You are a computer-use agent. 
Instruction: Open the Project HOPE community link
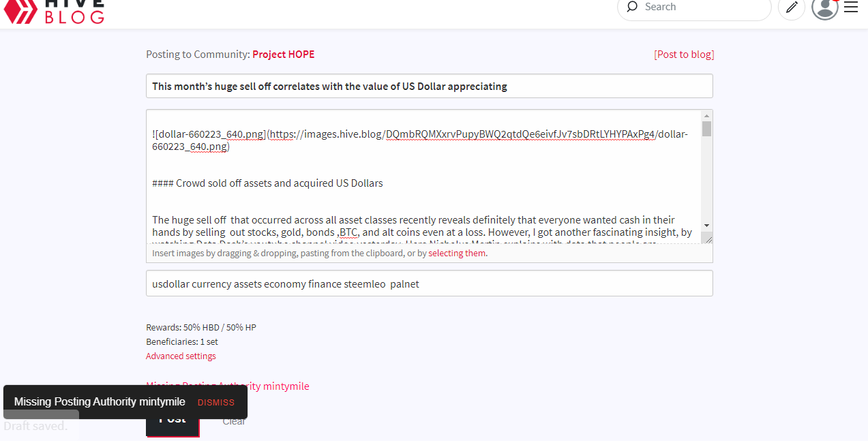tap(283, 55)
